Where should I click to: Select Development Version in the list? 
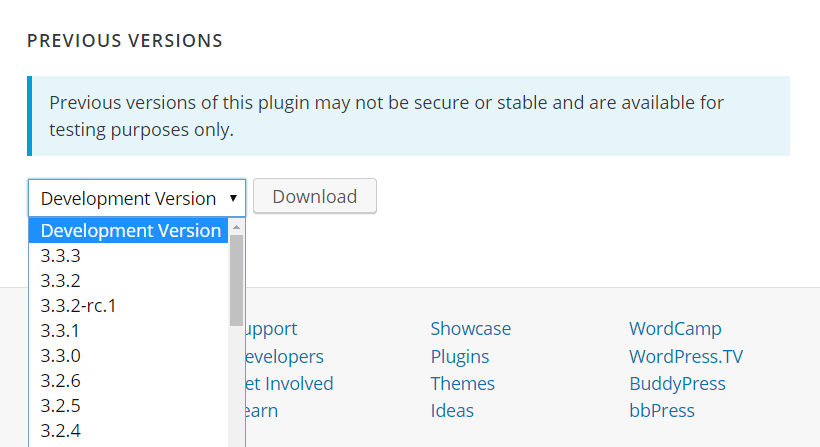(x=130, y=230)
